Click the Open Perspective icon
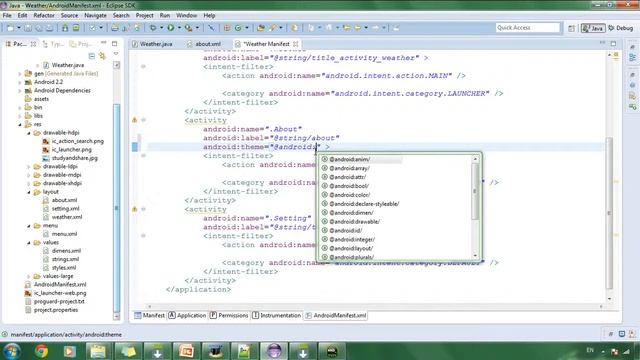 click(571, 28)
